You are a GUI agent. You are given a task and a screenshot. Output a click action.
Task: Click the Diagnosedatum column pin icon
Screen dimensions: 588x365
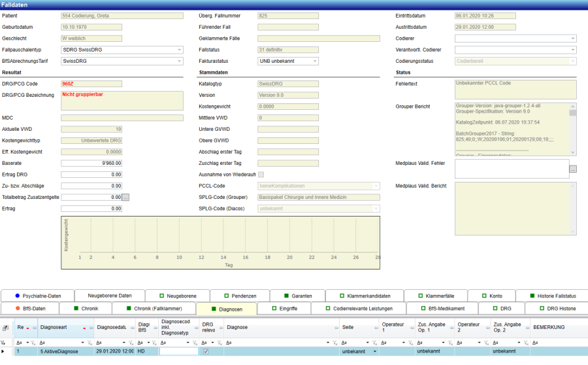131,328
